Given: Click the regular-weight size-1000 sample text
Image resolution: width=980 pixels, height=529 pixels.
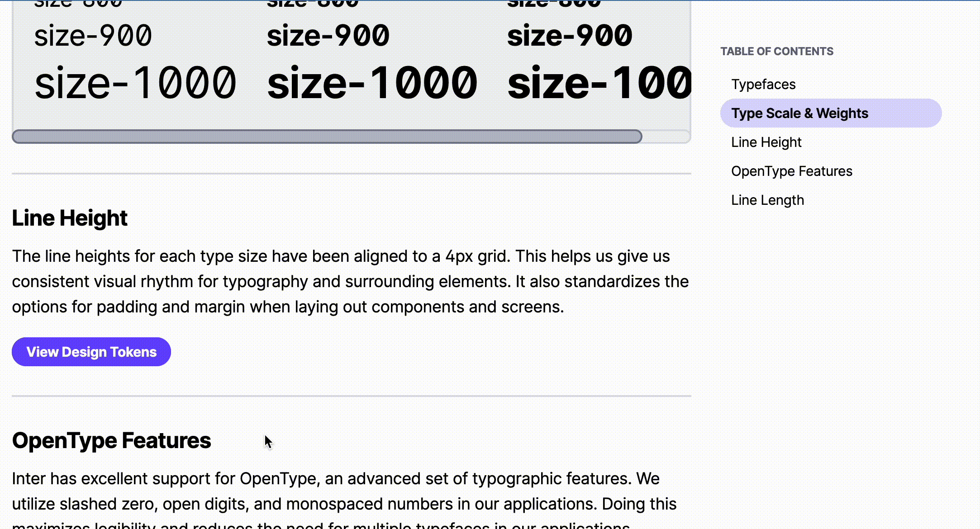Looking at the screenshot, I should (x=135, y=83).
